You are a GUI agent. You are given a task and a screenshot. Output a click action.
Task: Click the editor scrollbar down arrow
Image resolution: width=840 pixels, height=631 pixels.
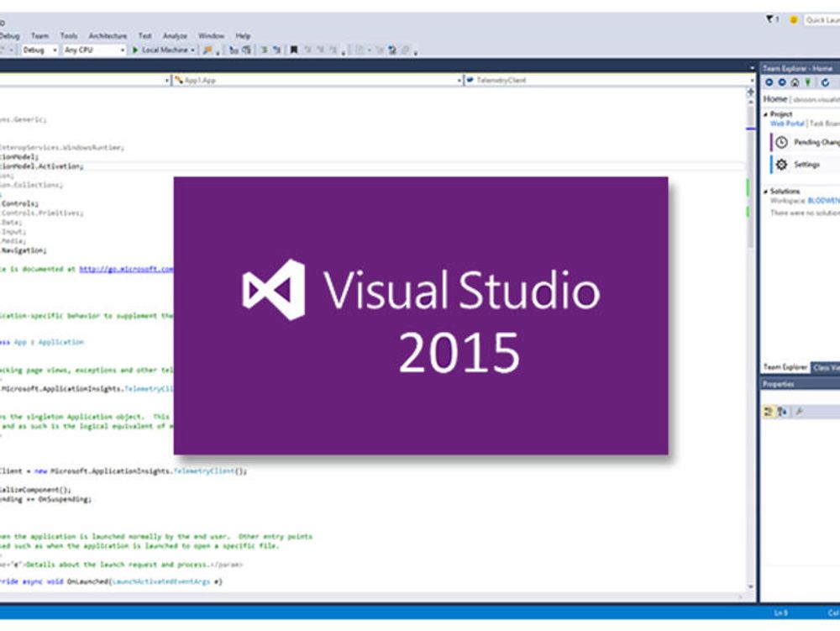(750, 587)
